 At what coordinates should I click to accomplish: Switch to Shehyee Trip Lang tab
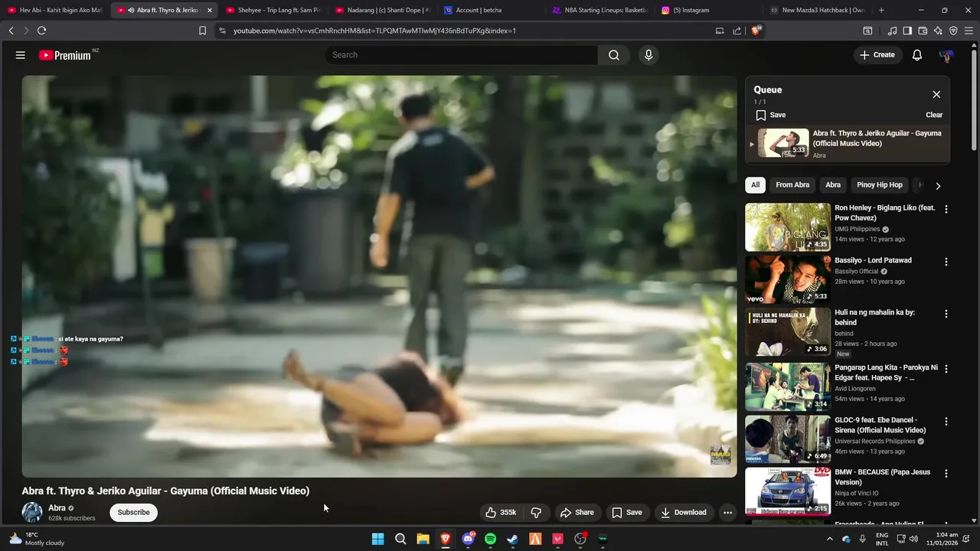click(276, 10)
